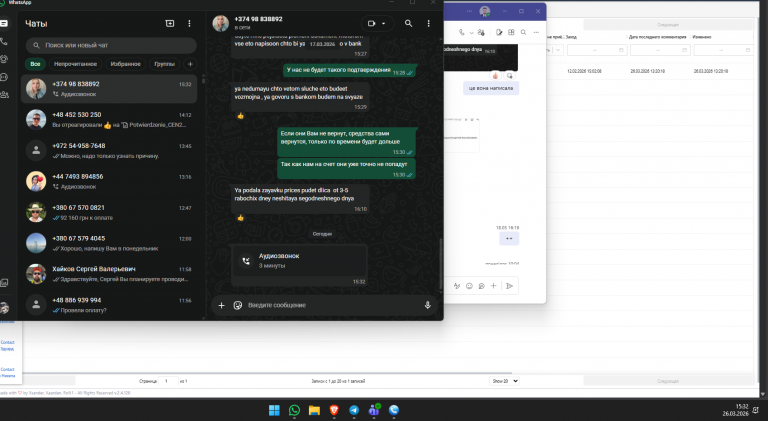Open the Teams emoji picker
The height and width of the screenshot is (421, 768).
(x=469, y=286)
